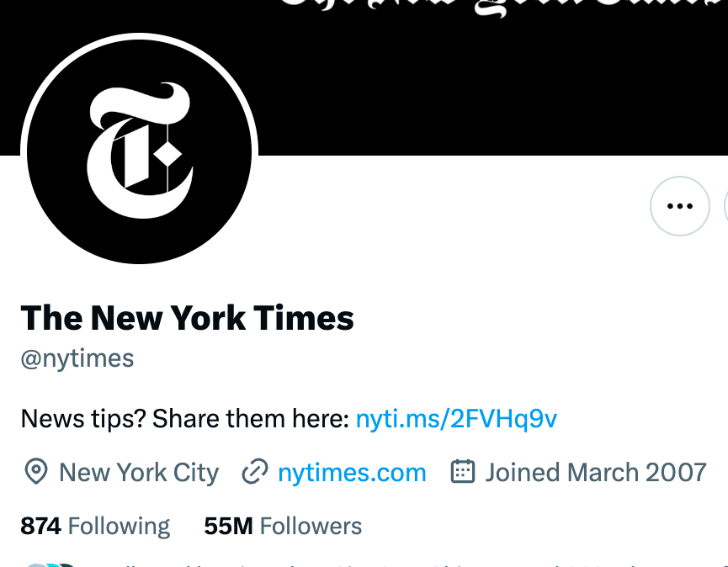The height and width of the screenshot is (567, 728).
Task: Click the location pin icon
Action: (35, 472)
